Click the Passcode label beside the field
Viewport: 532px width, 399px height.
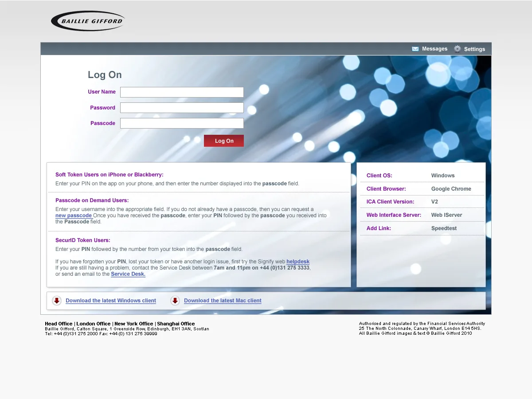coord(103,123)
